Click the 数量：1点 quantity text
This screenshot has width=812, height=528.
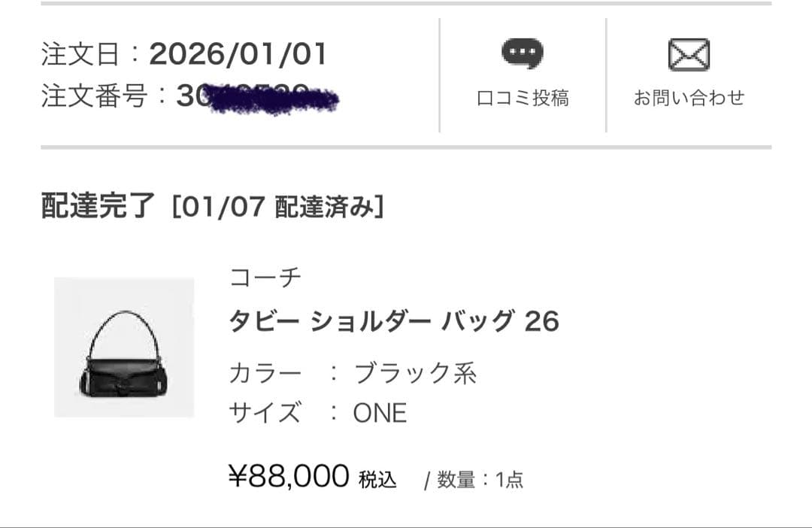480,478
